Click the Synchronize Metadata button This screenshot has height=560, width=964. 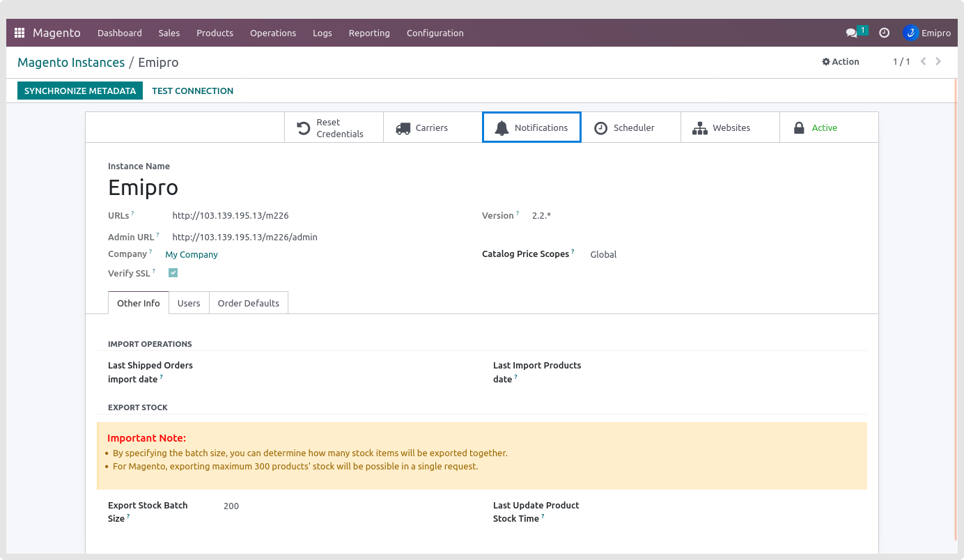coord(80,91)
